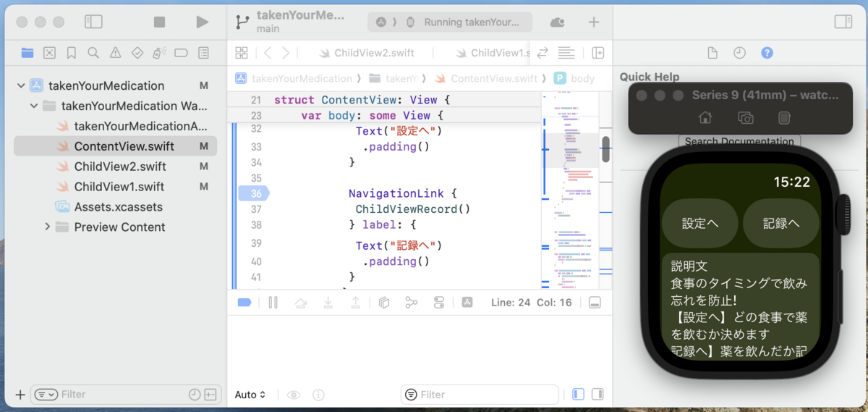Open Environment Overrides
Screen dimensions: 868x412
point(439,303)
